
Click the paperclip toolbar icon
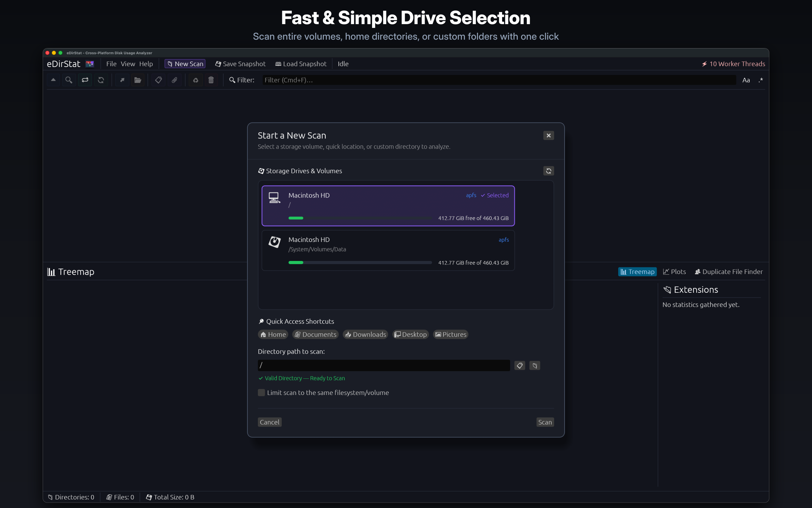pos(174,80)
